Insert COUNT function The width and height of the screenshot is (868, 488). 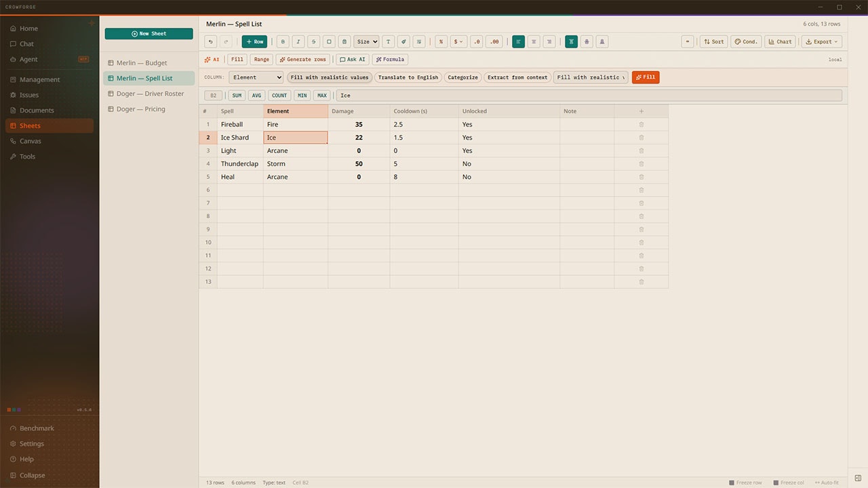(279, 96)
